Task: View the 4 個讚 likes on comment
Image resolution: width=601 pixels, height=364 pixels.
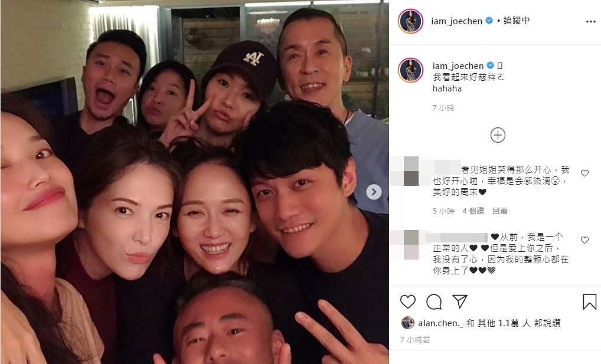Action: pyautogui.click(x=473, y=211)
